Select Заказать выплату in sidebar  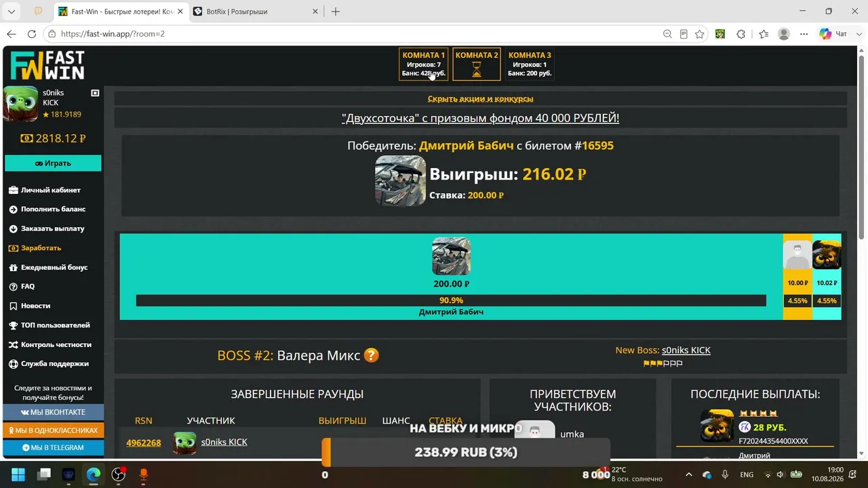(x=52, y=228)
